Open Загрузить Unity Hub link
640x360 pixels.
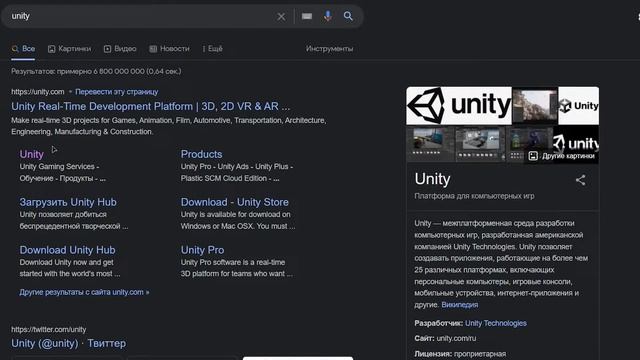(68, 202)
